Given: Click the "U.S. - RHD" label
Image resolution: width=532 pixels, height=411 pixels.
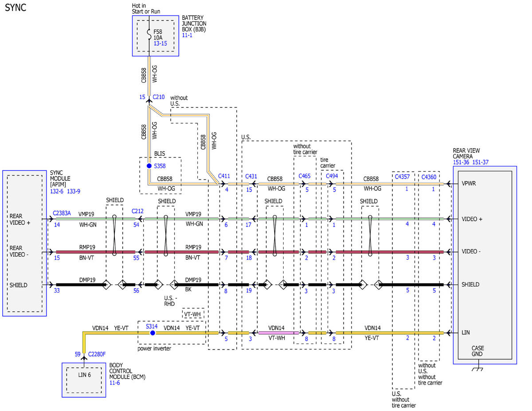Looking at the screenshot, I should coord(171,301).
